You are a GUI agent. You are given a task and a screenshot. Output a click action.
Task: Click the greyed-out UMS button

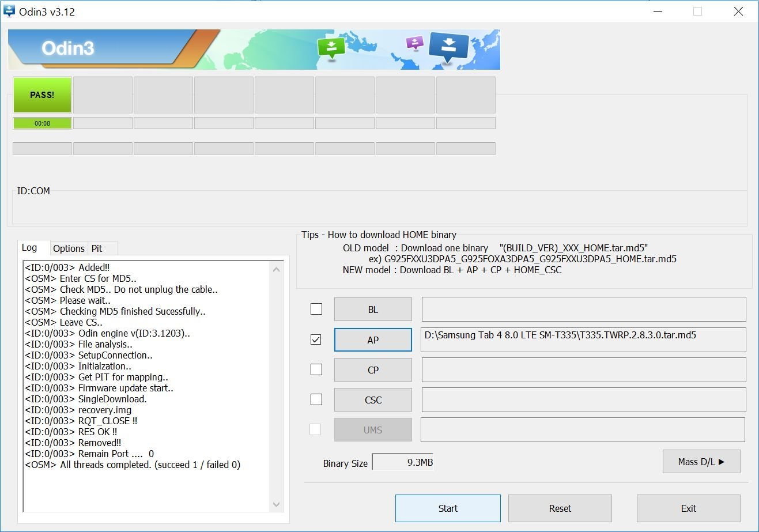coord(373,429)
